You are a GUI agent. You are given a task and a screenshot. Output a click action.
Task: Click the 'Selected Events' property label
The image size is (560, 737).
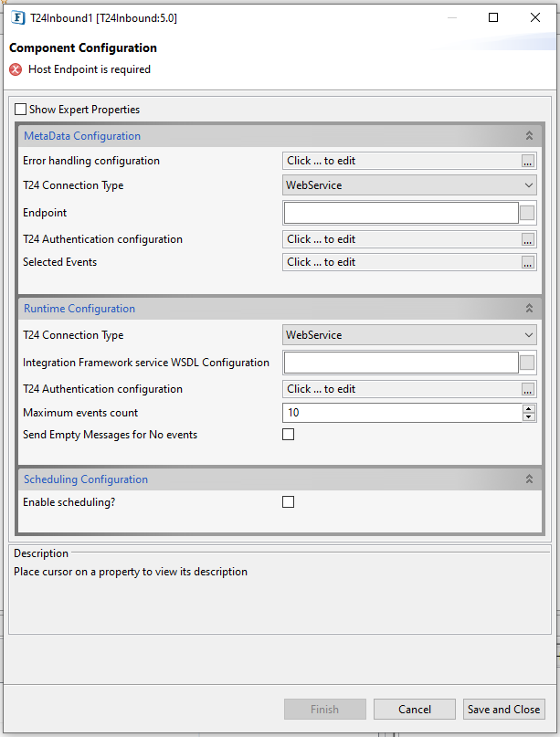tap(59, 262)
